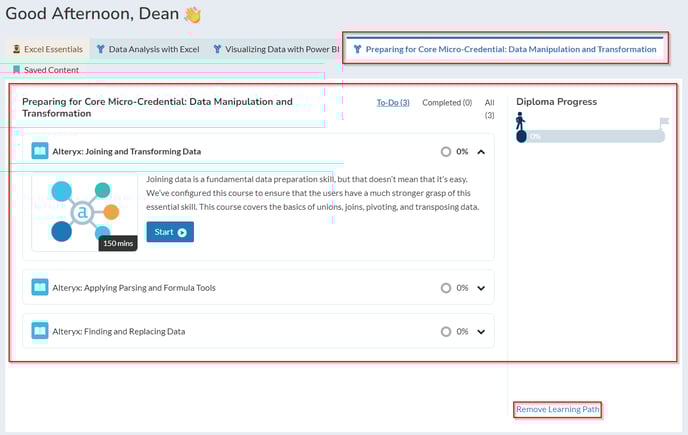Click the Diploma Progress heading
The height and width of the screenshot is (435, 688).
[556, 102]
